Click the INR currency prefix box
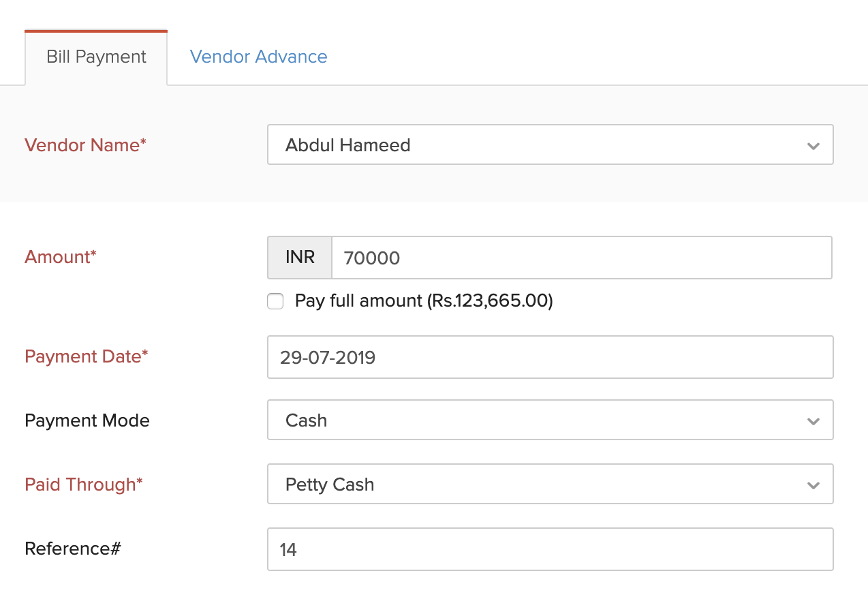This screenshot has height=601, width=868. tap(300, 258)
